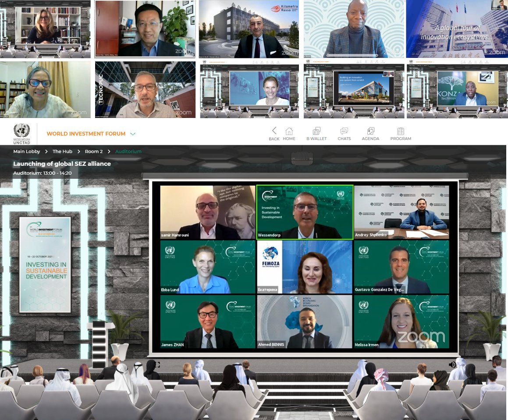The width and height of the screenshot is (508, 420).
Task: Click the UNCTAD logo
Action: pos(21,133)
